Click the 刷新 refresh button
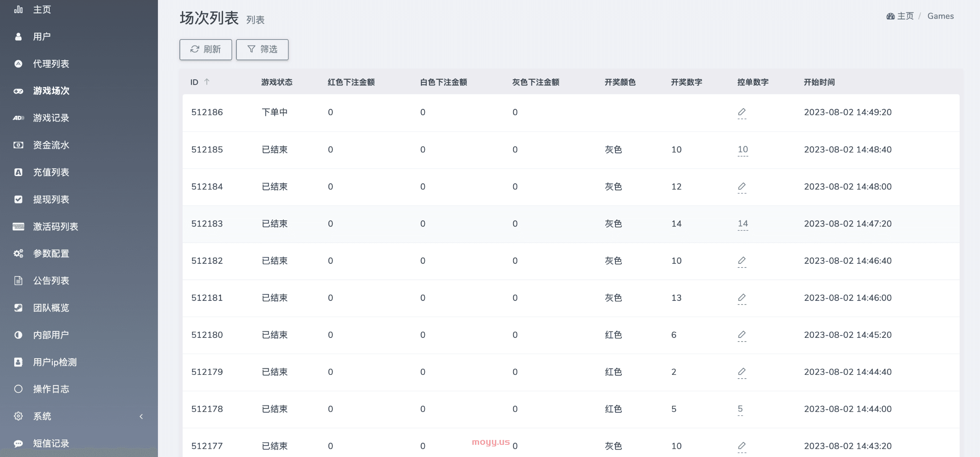 [x=206, y=50]
